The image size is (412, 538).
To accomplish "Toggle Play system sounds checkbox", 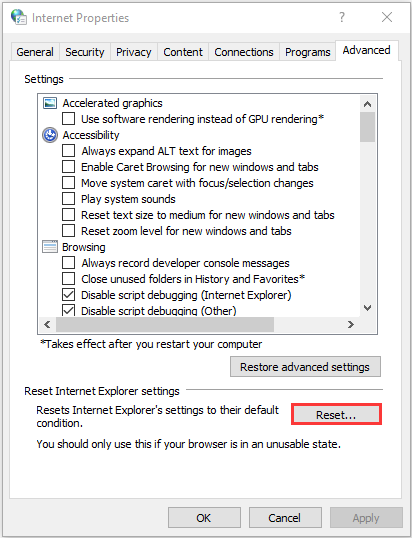I will coord(68,199).
